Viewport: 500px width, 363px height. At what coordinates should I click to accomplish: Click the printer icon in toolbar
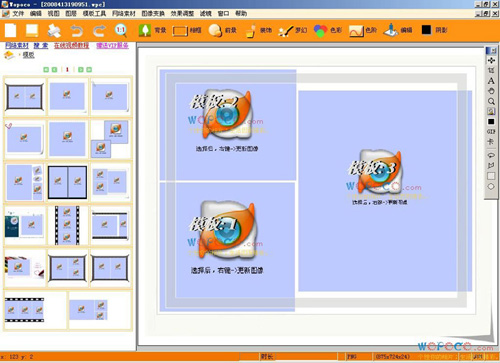click(x=54, y=31)
